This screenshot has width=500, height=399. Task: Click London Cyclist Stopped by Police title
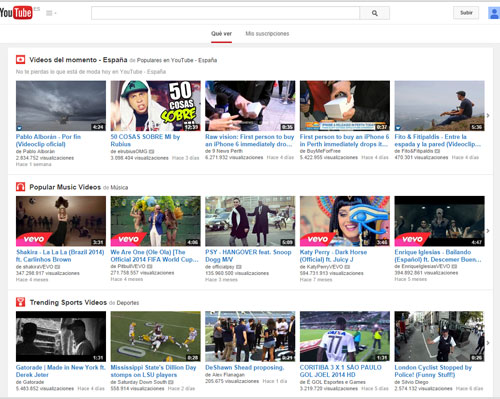pyautogui.click(x=433, y=371)
